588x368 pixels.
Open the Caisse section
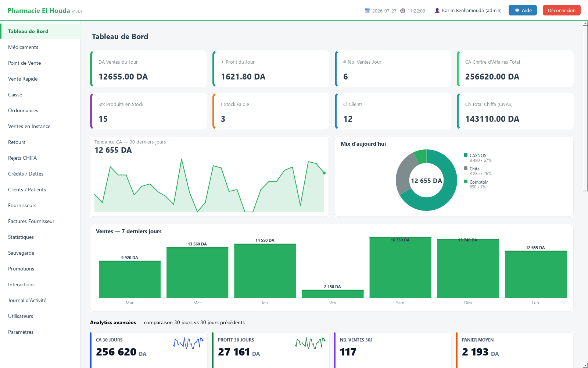(40, 95)
